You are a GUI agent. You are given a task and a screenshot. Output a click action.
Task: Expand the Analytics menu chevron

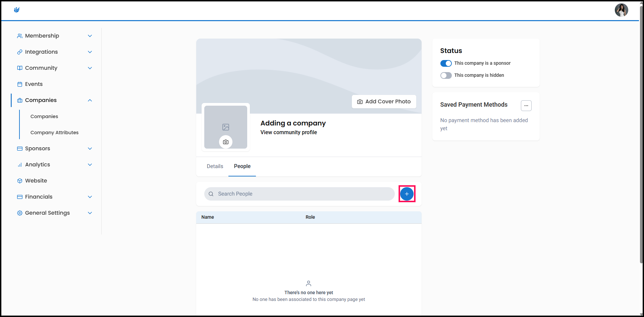tap(90, 165)
